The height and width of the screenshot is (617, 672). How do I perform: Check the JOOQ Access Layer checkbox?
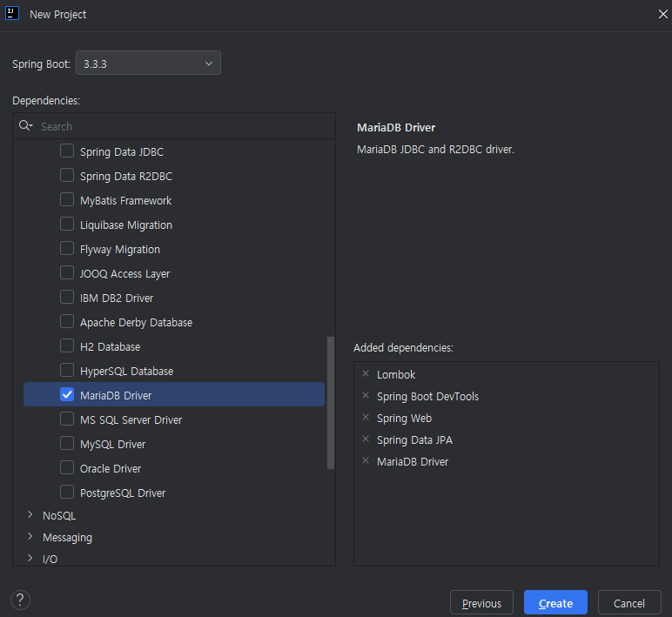67,272
